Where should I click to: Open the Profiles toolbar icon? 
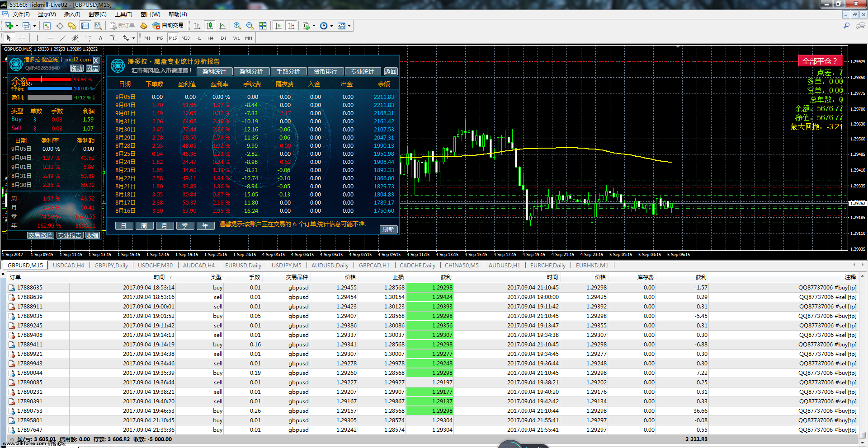[27, 26]
